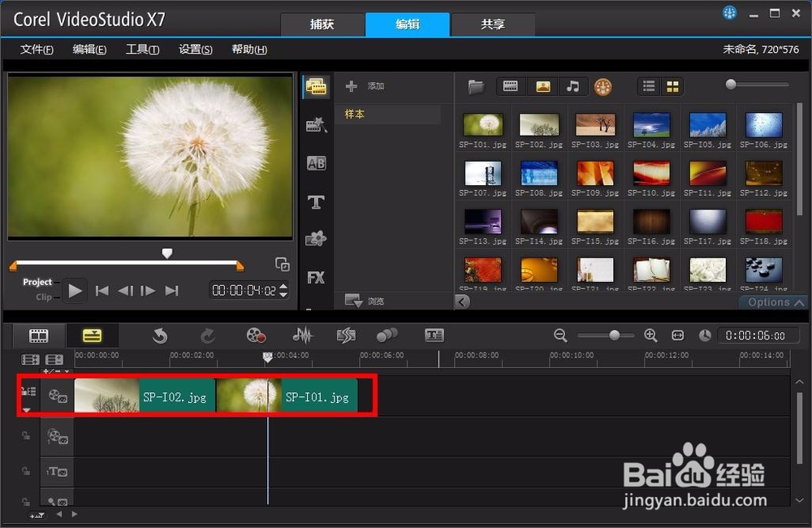Click the 浏览 browse button

365,301
